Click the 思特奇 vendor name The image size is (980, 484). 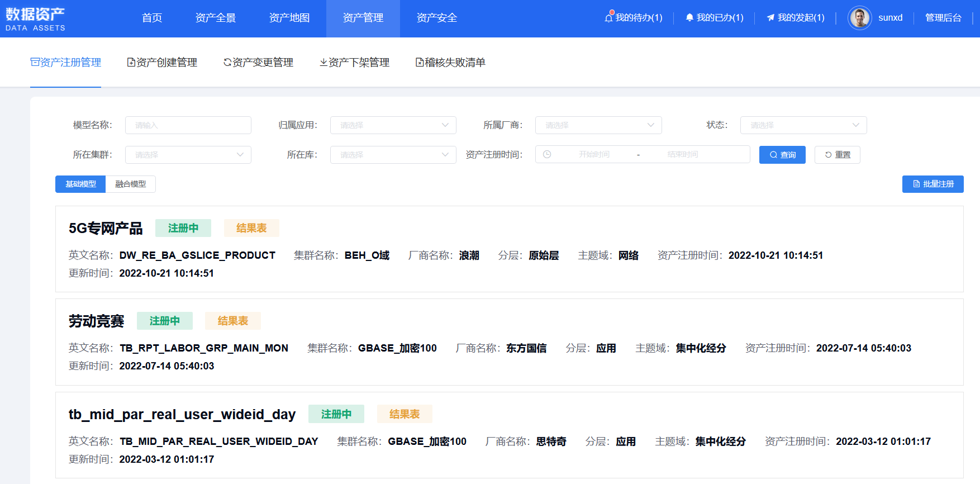coord(551,442)
